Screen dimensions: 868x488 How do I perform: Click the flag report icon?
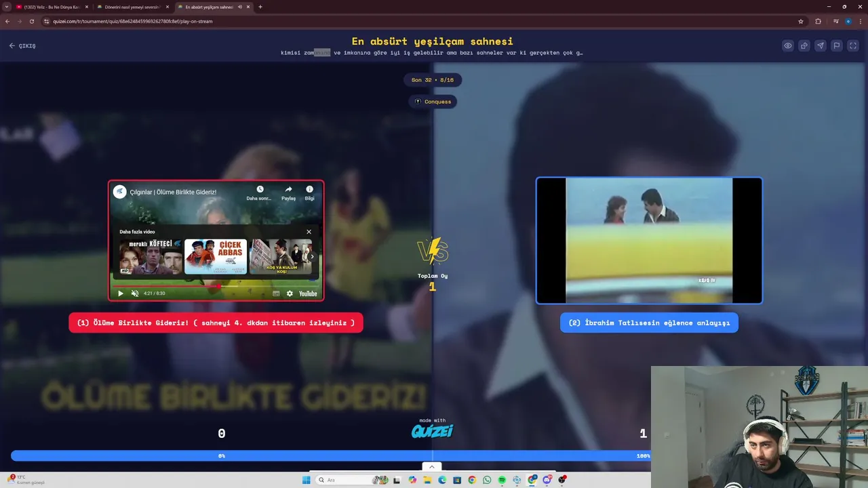837,46
